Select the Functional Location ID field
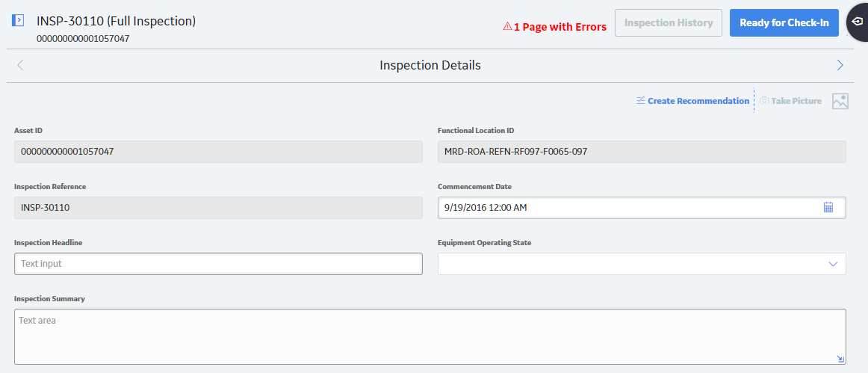868x373 pixels. coord(642,151)
